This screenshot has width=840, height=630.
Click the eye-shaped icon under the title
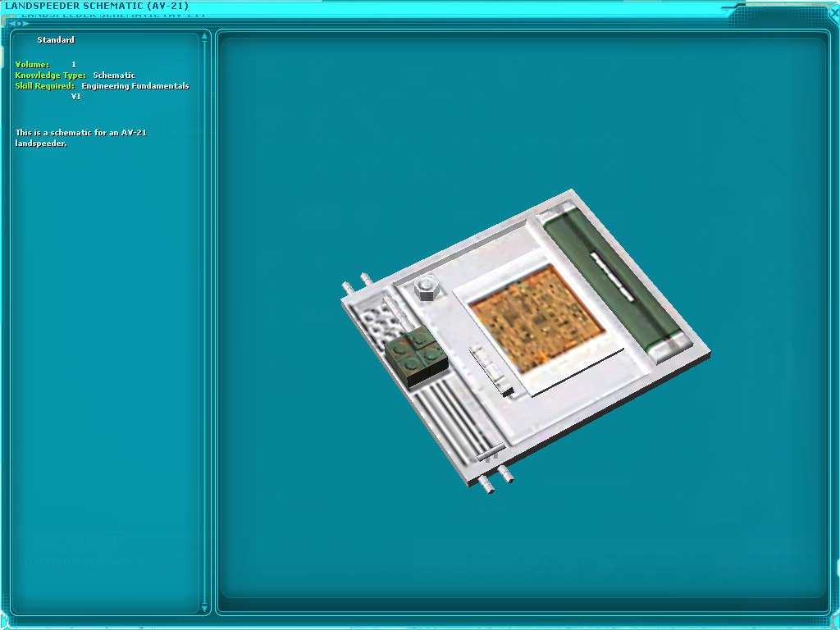[x=18, y=23]
